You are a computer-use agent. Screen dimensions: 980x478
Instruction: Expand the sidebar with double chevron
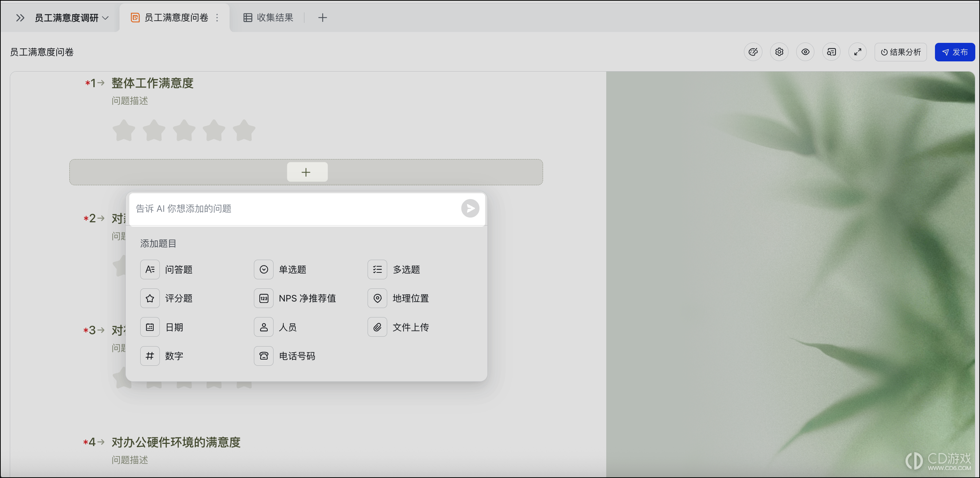(20, 18)
